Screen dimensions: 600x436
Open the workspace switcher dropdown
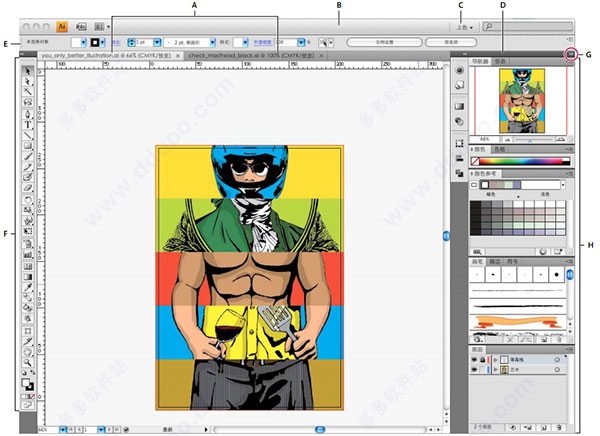click(464, 28)
